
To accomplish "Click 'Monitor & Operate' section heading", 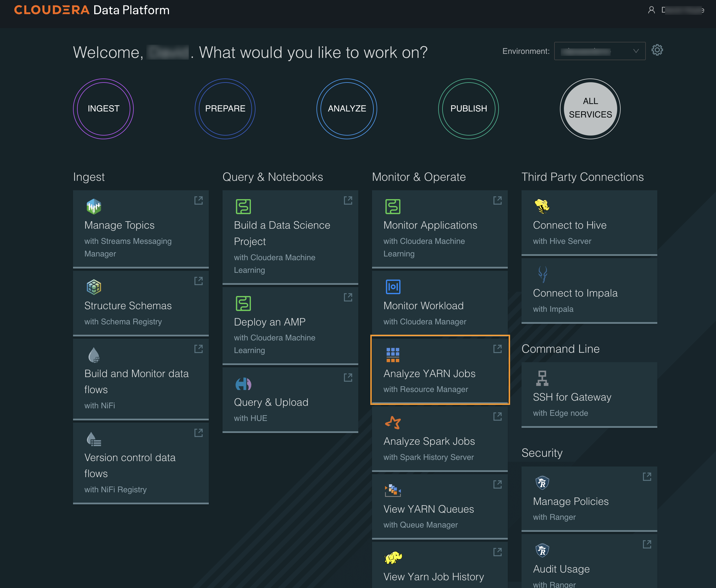I will click(419, 177).
